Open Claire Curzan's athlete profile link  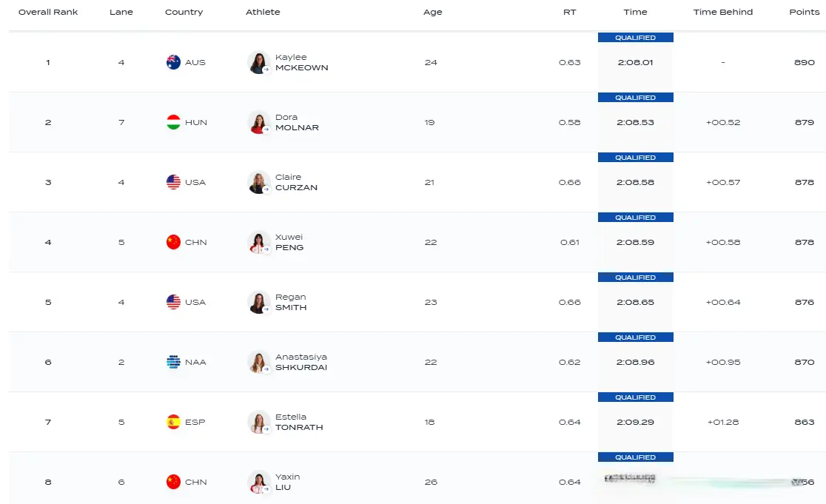tap(296, 182)
